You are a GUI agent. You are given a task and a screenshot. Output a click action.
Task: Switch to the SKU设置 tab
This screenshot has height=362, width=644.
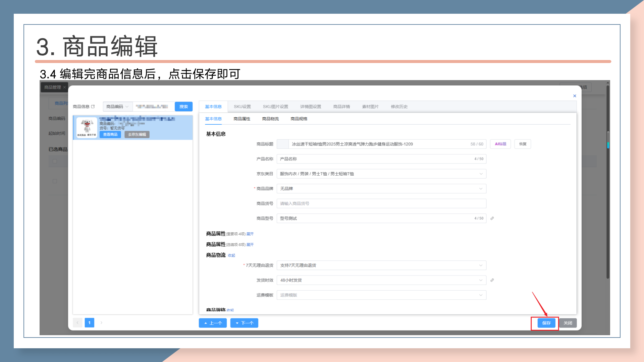(x=242, y=107)
